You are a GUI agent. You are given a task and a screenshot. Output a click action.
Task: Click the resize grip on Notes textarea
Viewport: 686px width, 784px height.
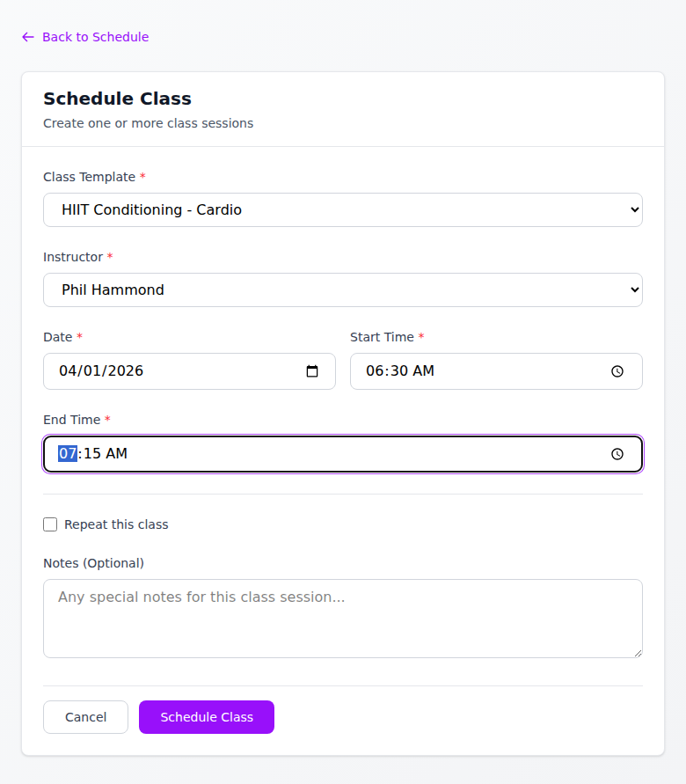tap(638, 653)
